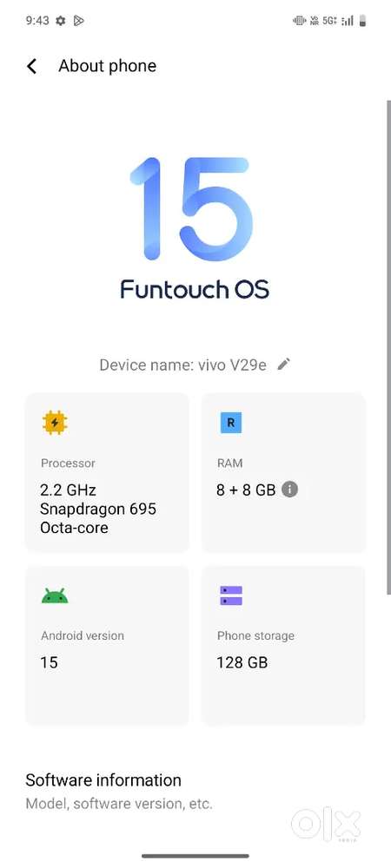Image resolution: width=391 pixels, height=868 pixels.
Task: Tap the bottom navigation gesture bar
Action: pyautogui.click(x=195, y=856)
